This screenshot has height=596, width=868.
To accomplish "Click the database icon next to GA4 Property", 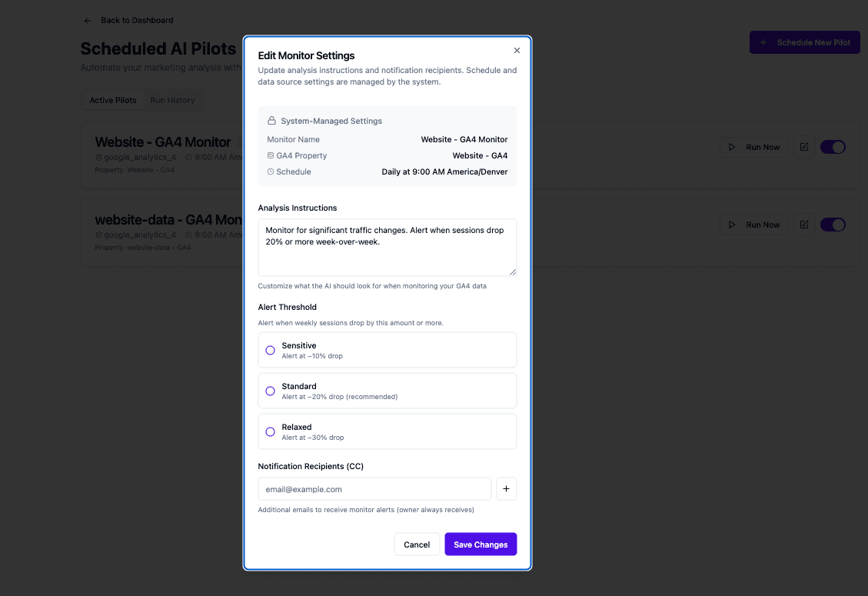I will coord(270,154).
